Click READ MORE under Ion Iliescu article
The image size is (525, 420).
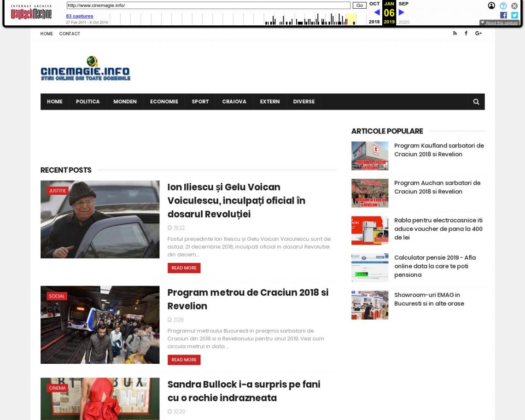[184, 268]
